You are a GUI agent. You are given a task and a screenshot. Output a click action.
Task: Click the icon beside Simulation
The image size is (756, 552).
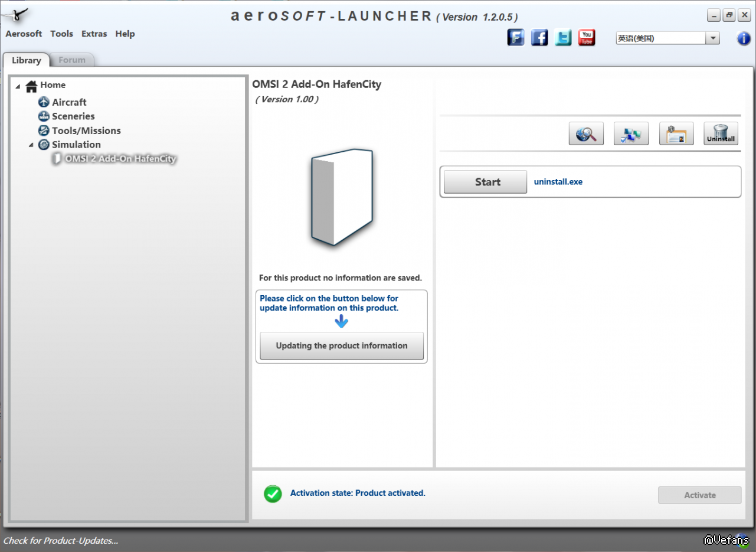click(44, 145)
